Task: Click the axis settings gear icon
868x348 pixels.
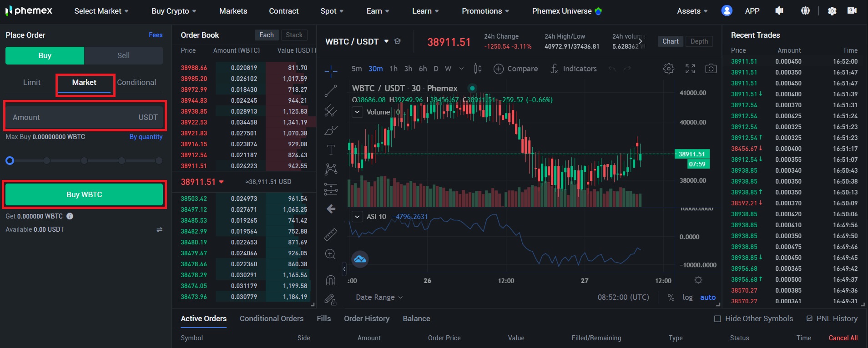Action: 698,280
